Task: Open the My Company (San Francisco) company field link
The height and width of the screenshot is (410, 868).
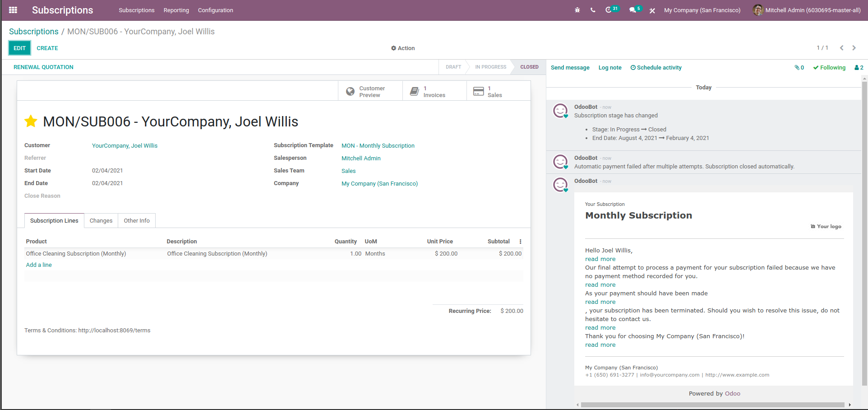Action: (x=380, y=184)
